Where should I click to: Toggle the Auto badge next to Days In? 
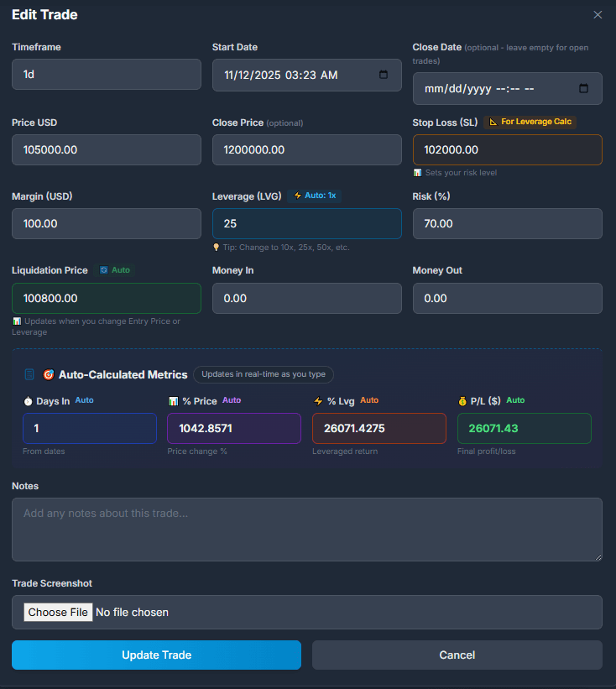pos(83,400)
